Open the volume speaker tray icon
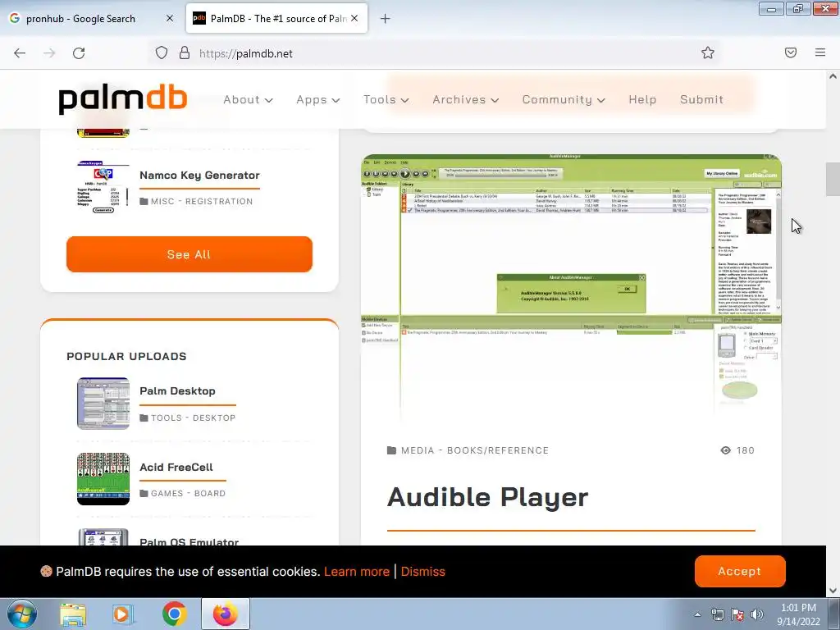 pos(756,614)
